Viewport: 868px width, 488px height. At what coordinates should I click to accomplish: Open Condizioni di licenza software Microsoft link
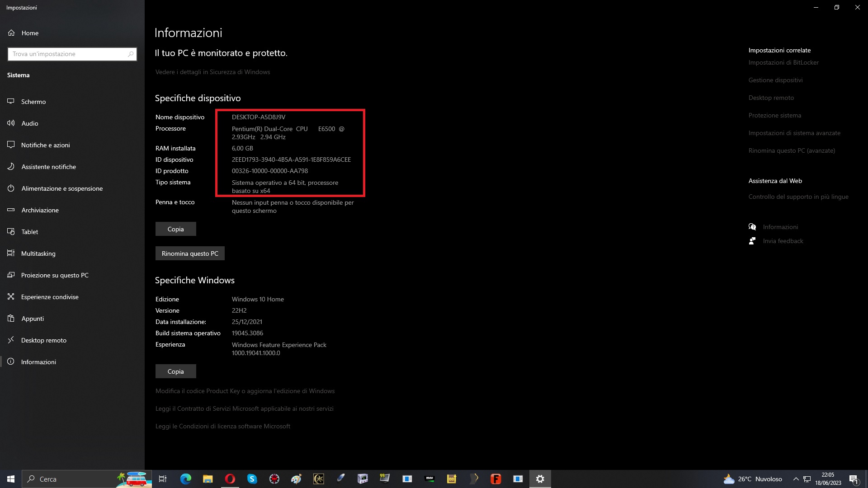pos(223,426)
